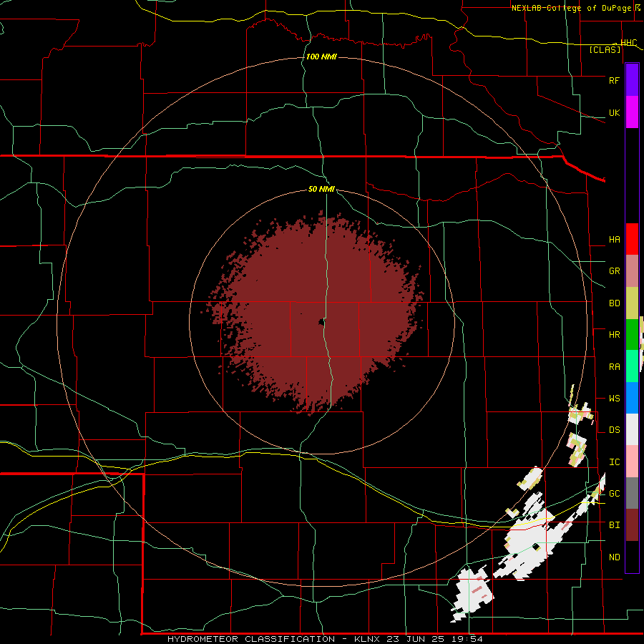Select the gray GC legend color swatch
This screenshot has width=644, height=644.
point(632,493)
